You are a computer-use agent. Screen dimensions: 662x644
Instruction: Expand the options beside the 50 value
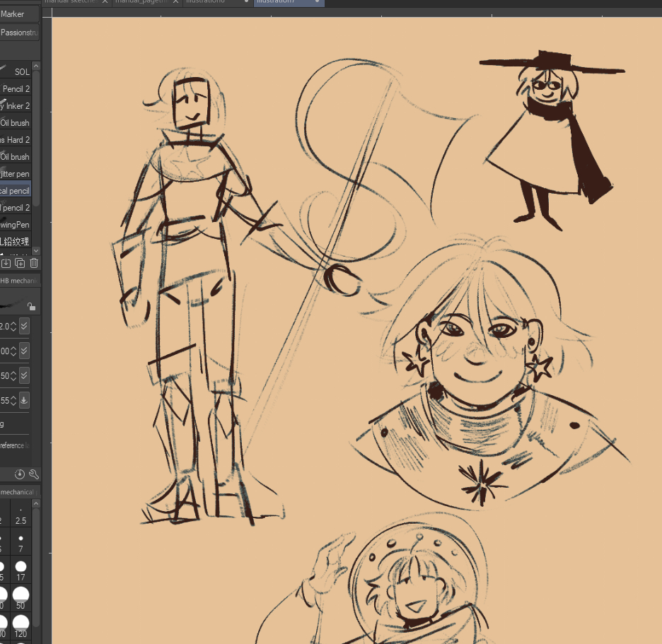[x=24, y=375]
